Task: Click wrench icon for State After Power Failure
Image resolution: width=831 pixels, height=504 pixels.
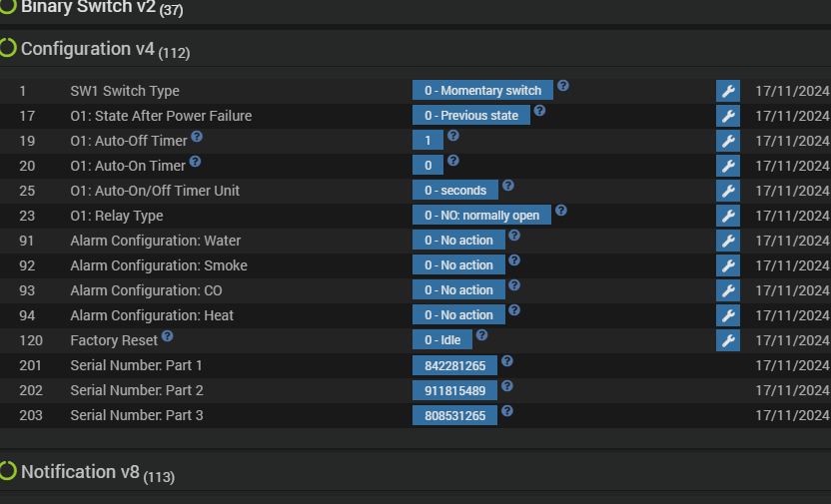Action: [728, 116]
